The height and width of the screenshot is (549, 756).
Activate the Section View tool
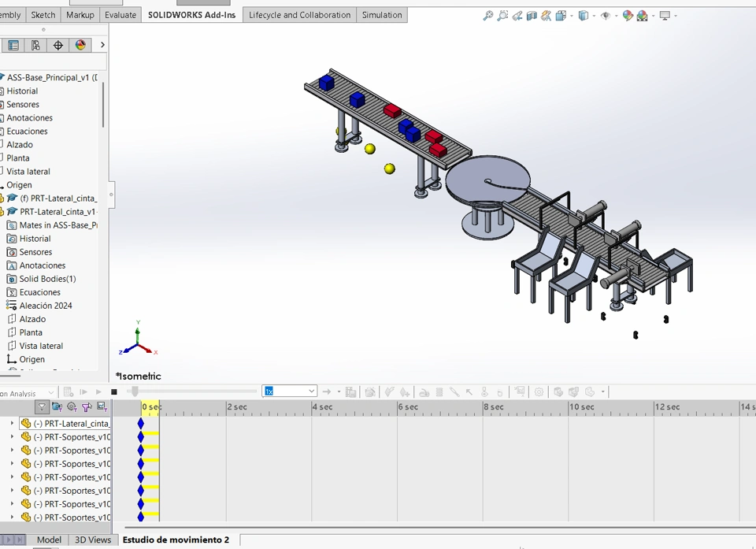point(532,16)
